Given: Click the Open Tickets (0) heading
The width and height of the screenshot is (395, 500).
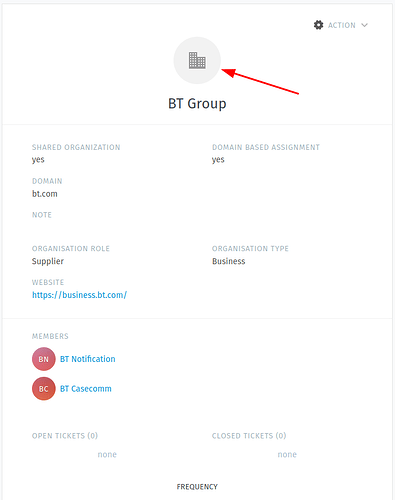Looking at the screenshot, I should 65,436.
